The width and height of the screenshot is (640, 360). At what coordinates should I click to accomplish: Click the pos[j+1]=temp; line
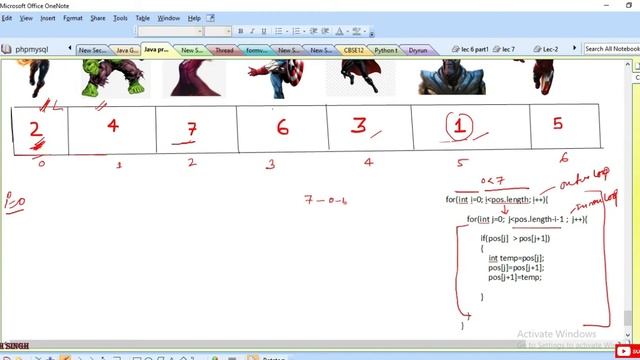coord(515,277)
